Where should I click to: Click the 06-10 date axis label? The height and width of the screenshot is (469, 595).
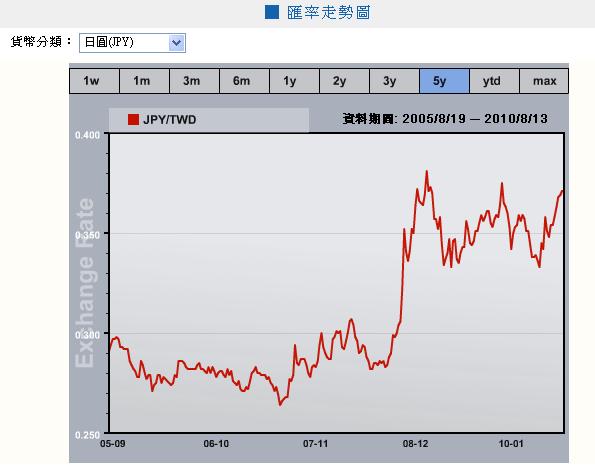pyautogui.click(x=216, y=444)
